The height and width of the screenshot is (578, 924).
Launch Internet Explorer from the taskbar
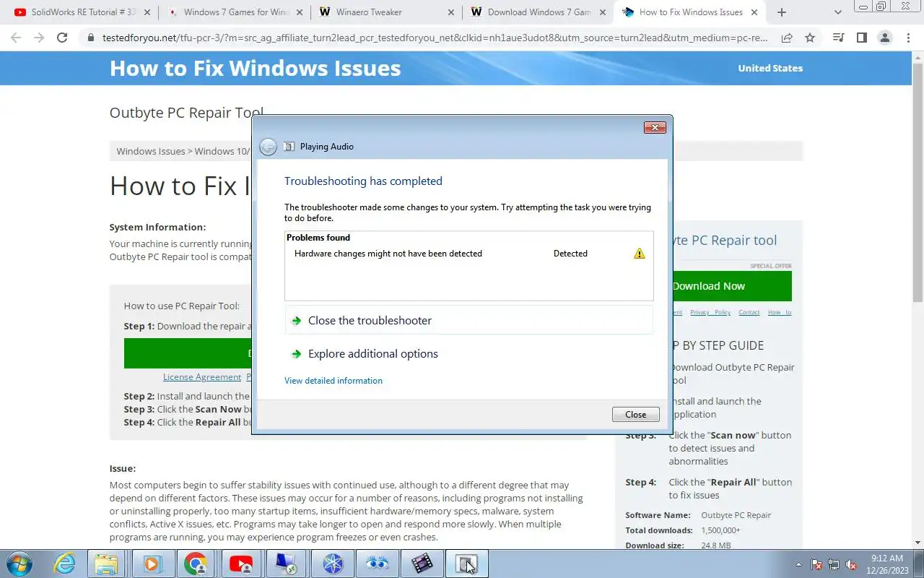tap(65, 564)
